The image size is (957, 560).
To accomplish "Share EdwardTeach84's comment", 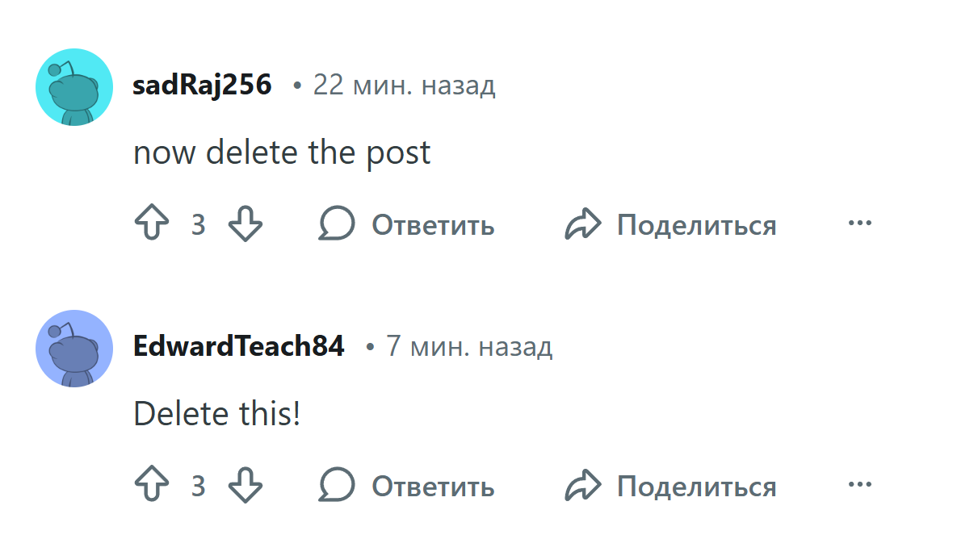I will pyautogui.click(x=696, y=487).
